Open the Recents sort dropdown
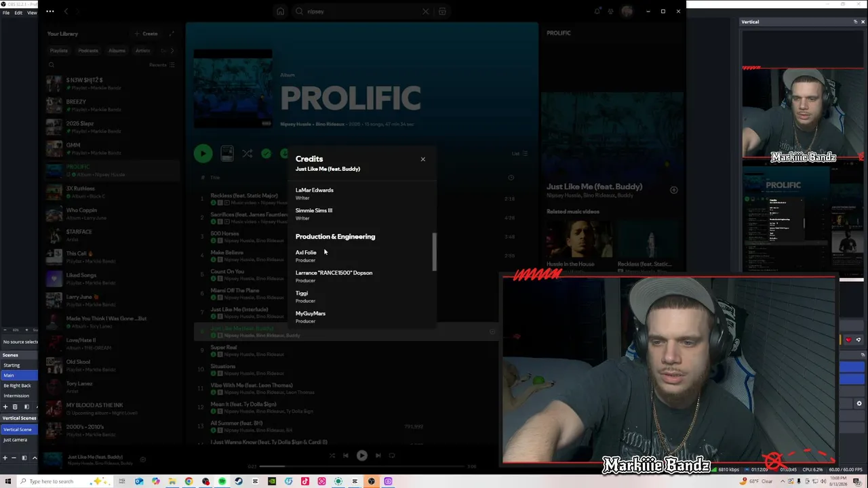 (x=162, y=65)
